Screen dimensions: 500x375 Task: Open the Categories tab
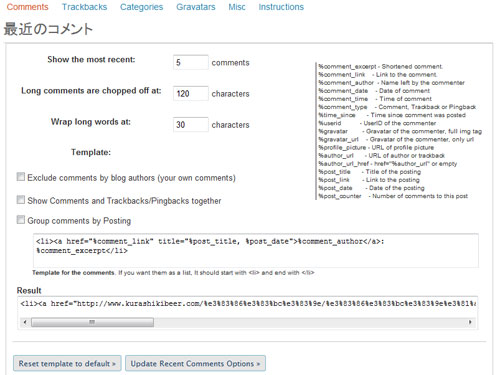(x=141, y=7)
